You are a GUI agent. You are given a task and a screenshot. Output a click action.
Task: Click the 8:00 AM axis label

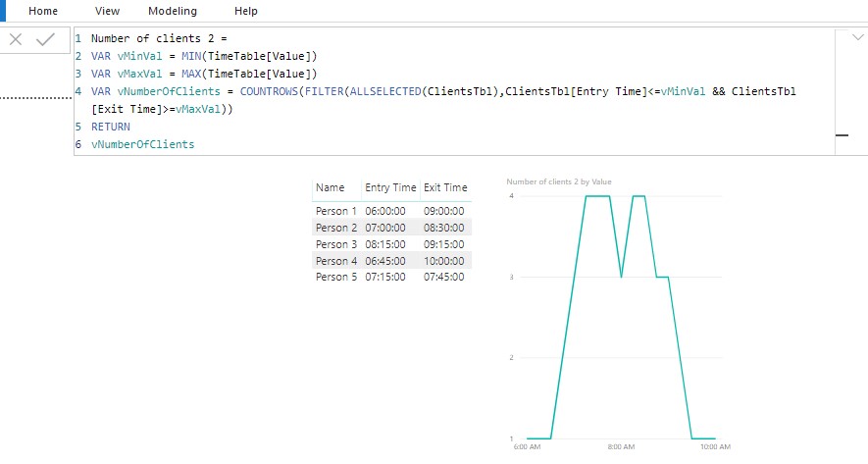tap(621, 447)
